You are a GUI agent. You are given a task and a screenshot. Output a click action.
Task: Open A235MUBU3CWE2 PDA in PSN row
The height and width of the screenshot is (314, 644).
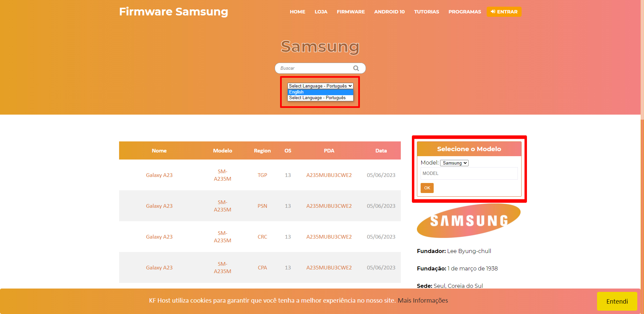click(x=329, y=206)
